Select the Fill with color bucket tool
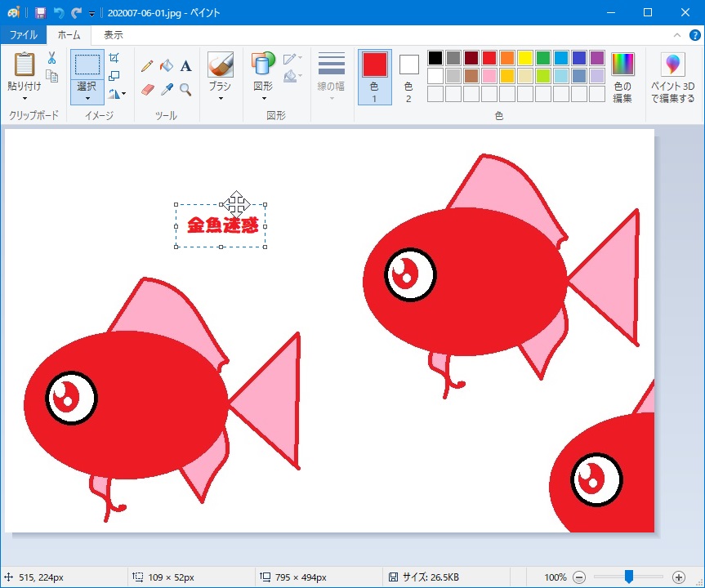 pyautogui.click(x=167, y=65)
